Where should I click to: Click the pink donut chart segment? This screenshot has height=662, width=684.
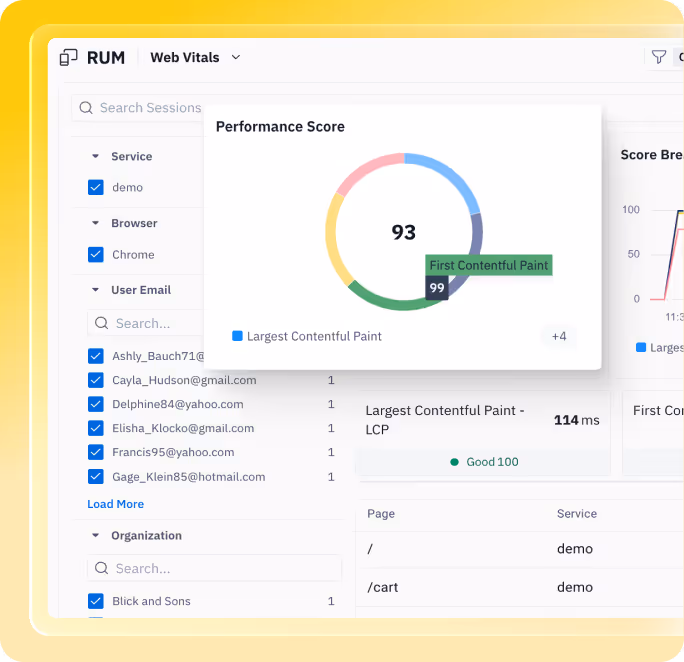[x=366, y=170]
